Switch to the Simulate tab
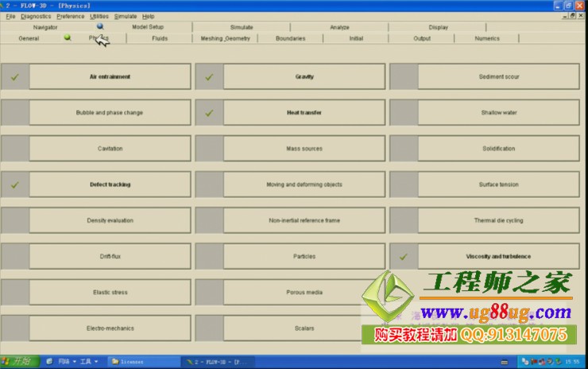This screenshot has height=369, width=588. [x=242, y=27]
